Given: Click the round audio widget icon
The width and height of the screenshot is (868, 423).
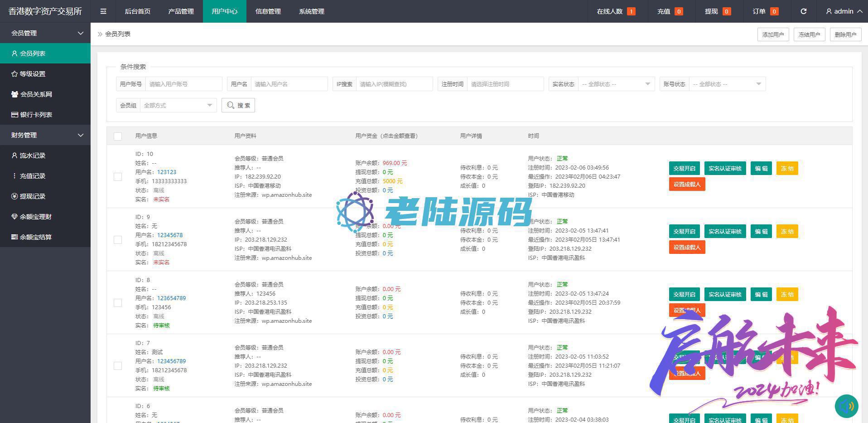Looking at the screenshot, I should pos(846,406).
